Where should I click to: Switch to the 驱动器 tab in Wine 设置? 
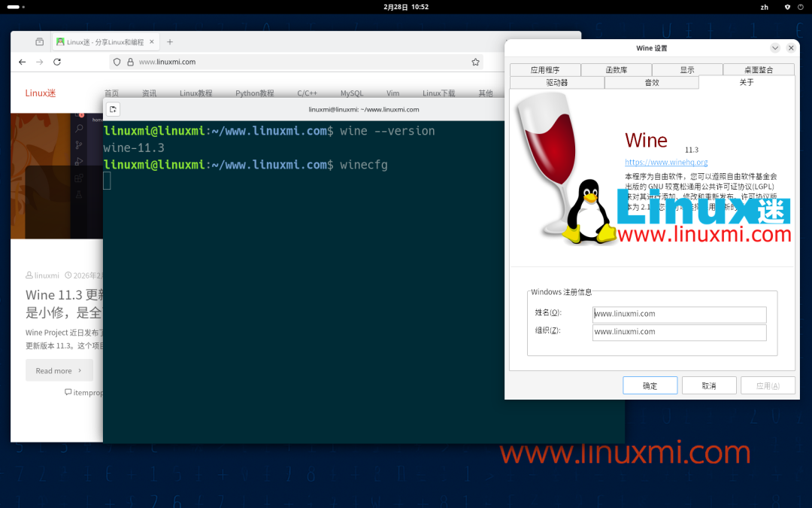556,84
